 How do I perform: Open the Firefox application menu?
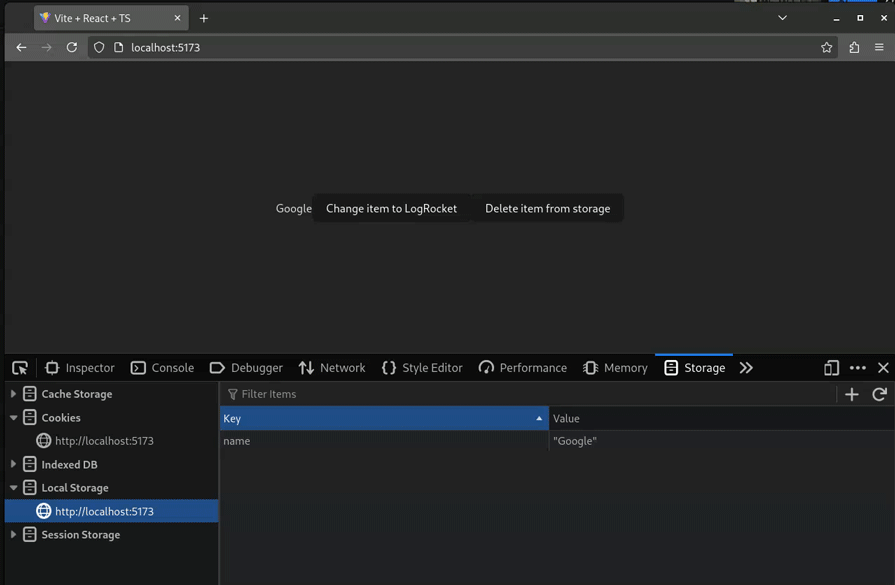click(x=881, y=47)
